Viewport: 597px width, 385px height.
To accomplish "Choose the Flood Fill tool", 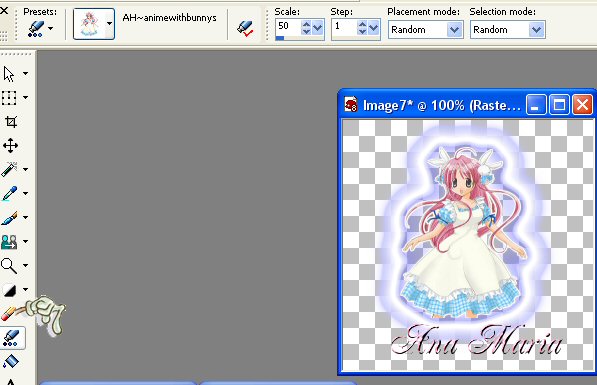I will click(x=10, y=361).
